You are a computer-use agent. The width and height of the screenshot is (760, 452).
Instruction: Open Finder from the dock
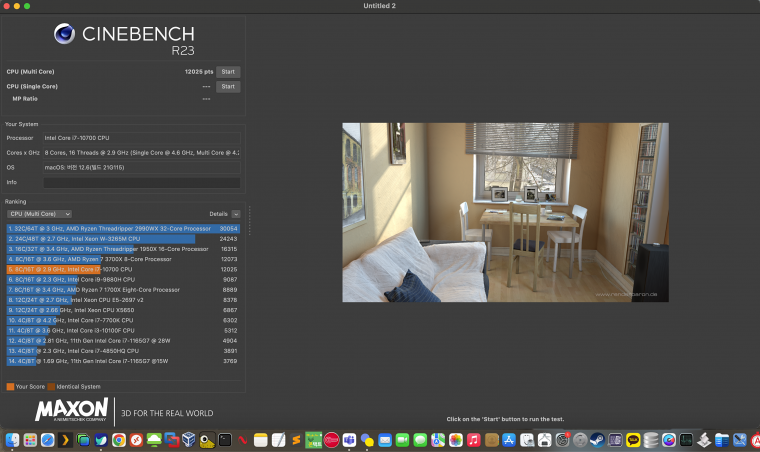[x=12, y=440]
